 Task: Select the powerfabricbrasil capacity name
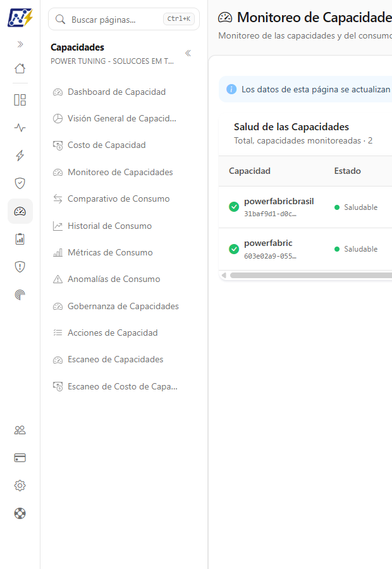[x=279, y=202]
